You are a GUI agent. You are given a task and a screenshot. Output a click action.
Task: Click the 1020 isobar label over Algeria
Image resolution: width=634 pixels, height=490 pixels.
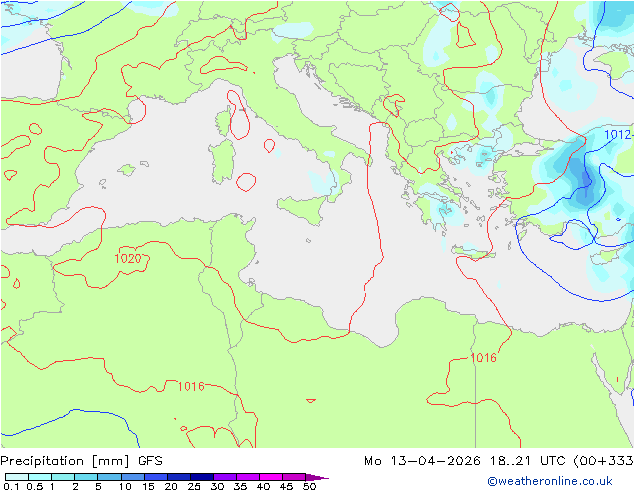click(128, 259)
